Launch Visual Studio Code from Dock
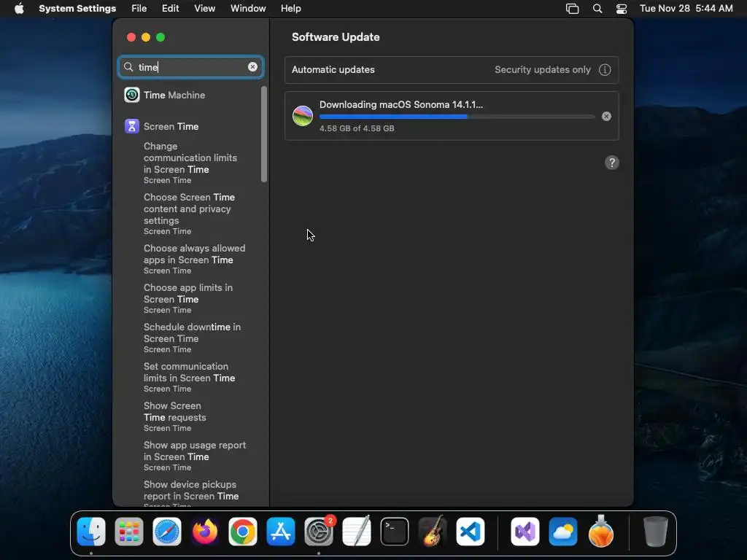 pos(471,532)
